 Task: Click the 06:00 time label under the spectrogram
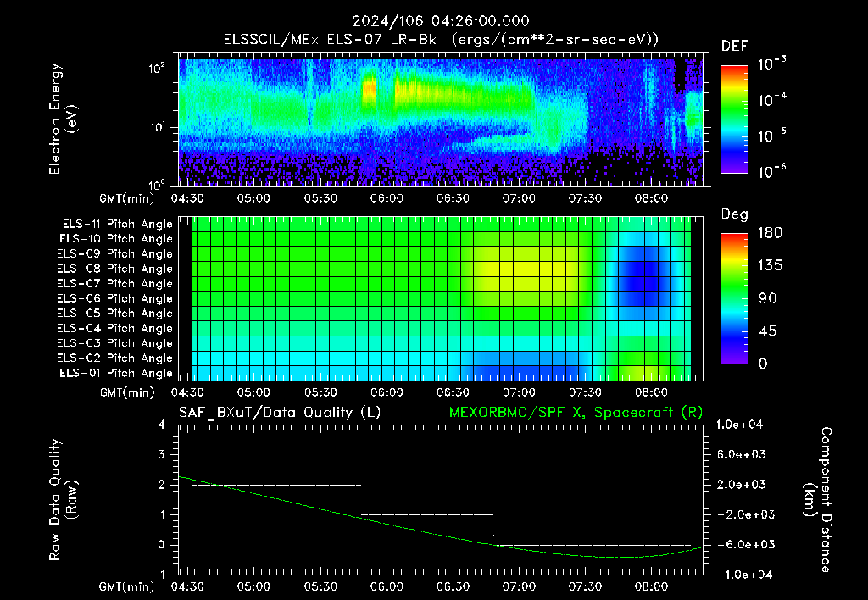pyautogui.click(x=387, y=198)
